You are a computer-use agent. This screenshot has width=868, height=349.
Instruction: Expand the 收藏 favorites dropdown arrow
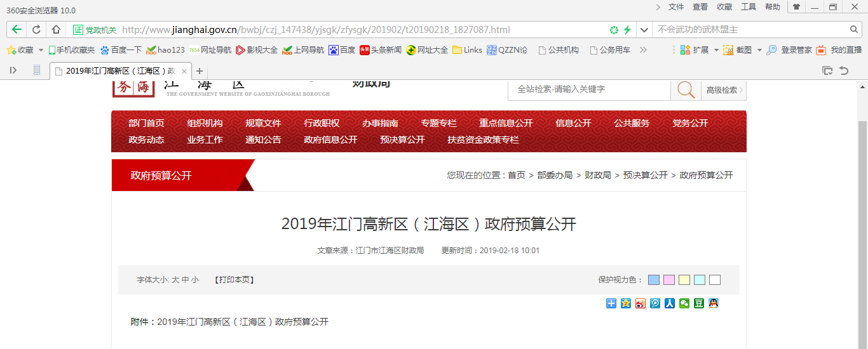click(41, 50)
